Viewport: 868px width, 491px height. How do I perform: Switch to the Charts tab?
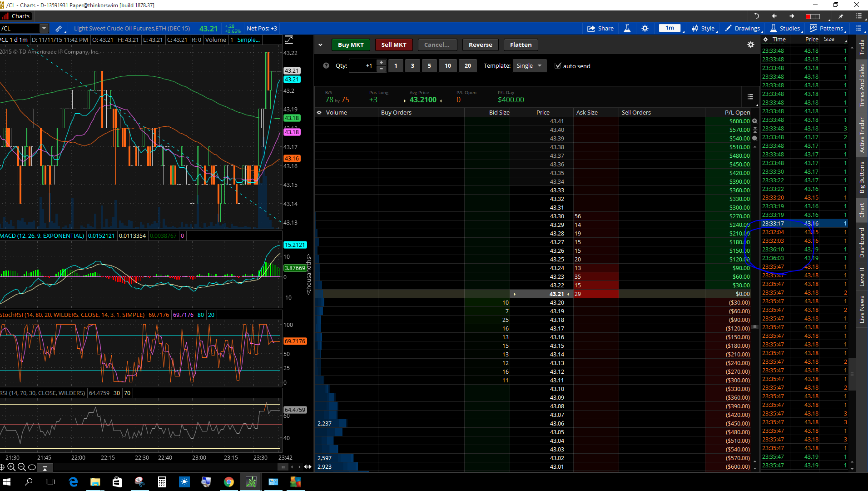pos(16,16)
